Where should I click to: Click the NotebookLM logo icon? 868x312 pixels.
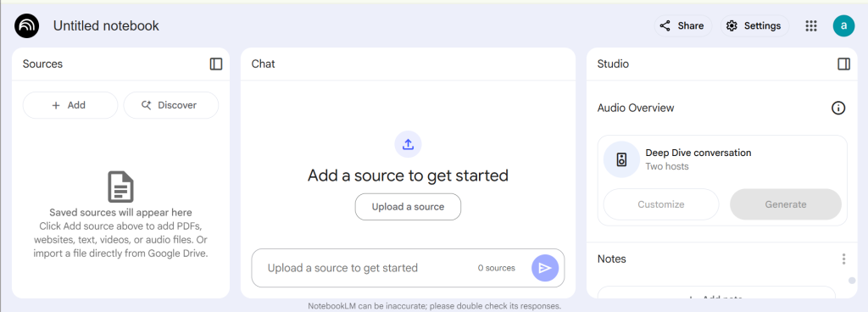(x=26, y=25)
